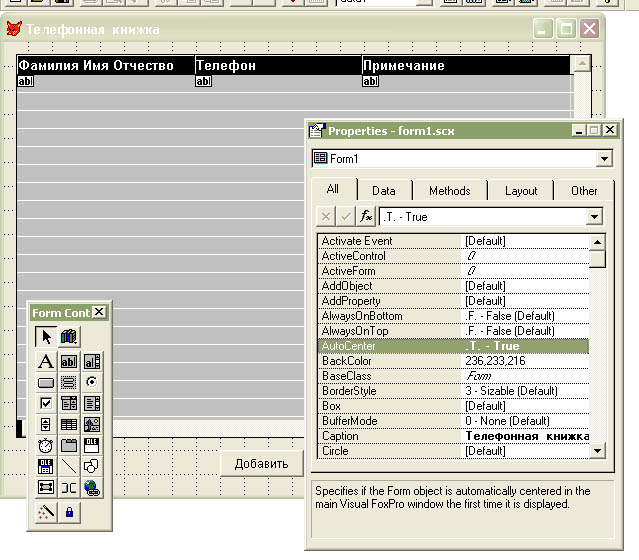
Task: Switch to the All tab
Action: click(x=333, y=189)
